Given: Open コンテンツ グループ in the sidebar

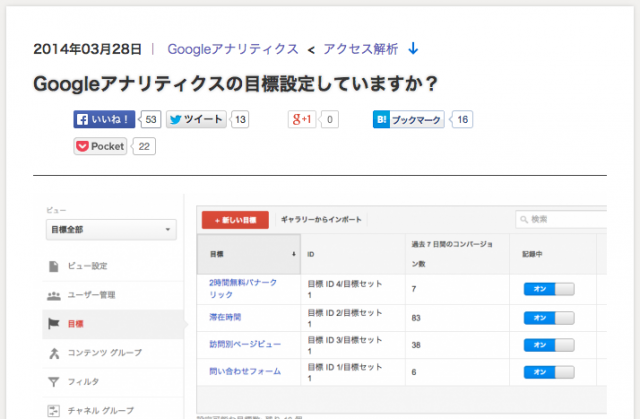Looking at the screenshot, I should (104, 352).
